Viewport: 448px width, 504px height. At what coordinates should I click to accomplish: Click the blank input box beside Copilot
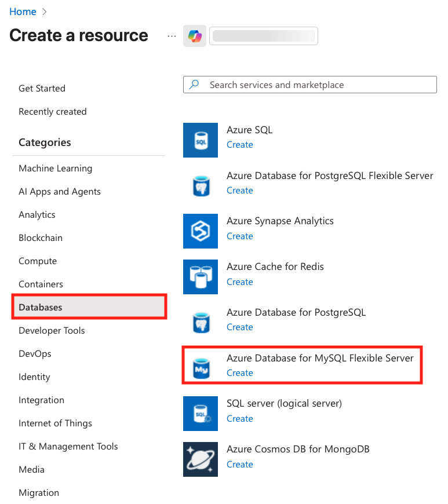click(263, 36)
